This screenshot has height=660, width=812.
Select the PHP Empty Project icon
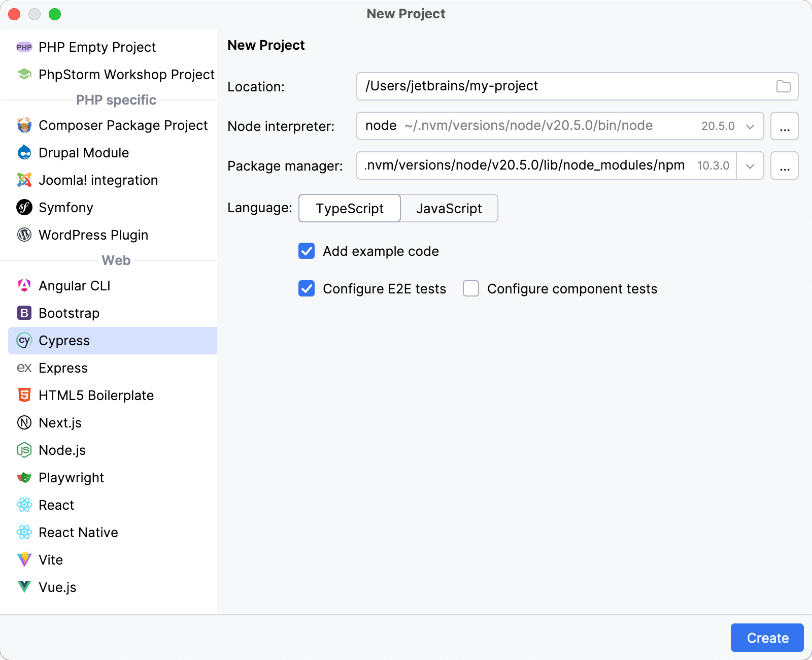pos(24,47)
